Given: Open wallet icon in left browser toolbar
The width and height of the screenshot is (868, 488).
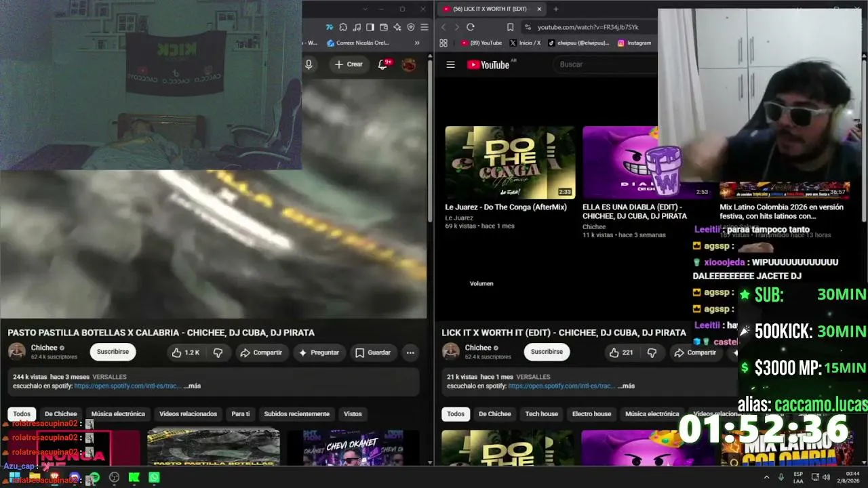Looking at the screenshot, I should (x=384, y=27).
